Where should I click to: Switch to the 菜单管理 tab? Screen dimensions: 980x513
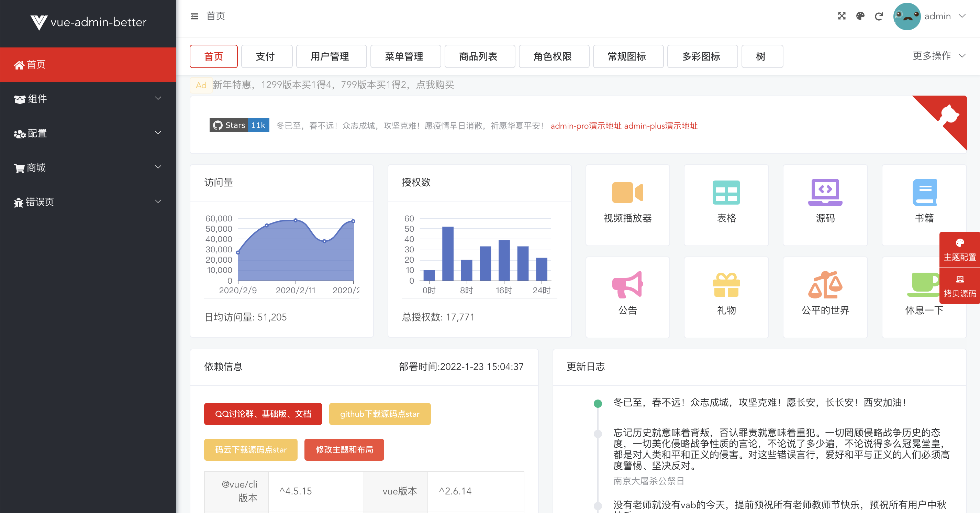tap(405, 56)
